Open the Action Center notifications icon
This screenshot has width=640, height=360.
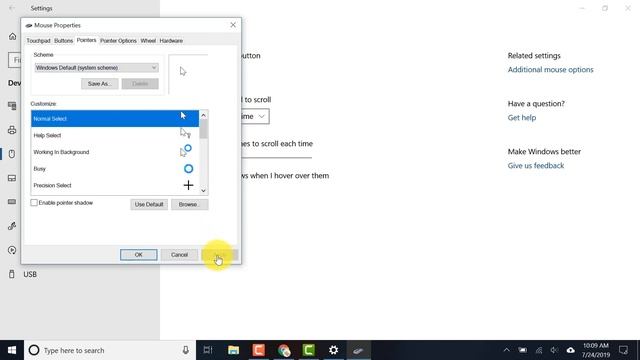(623, 350)
